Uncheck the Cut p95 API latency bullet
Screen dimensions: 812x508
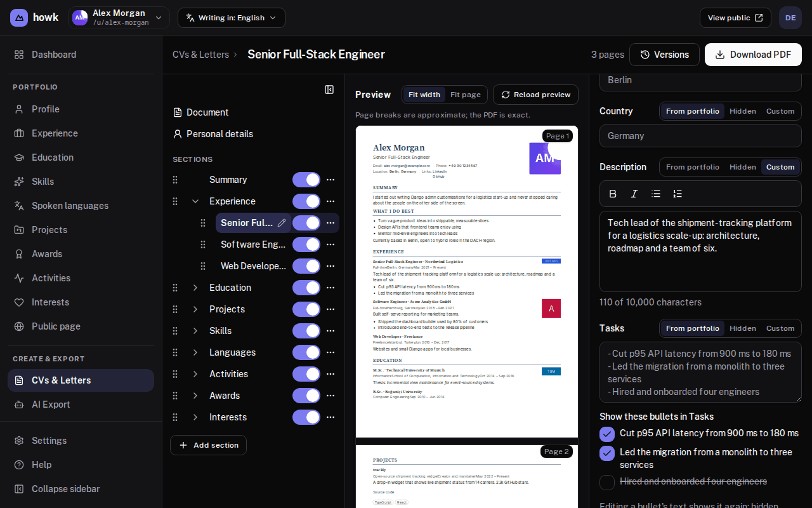point(607,434)
